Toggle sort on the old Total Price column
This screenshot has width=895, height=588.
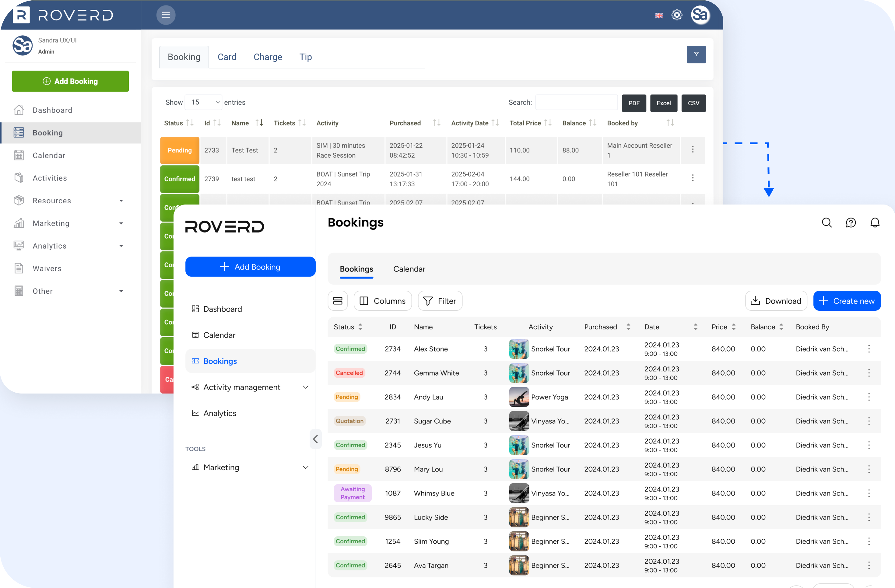coord(548,123)
